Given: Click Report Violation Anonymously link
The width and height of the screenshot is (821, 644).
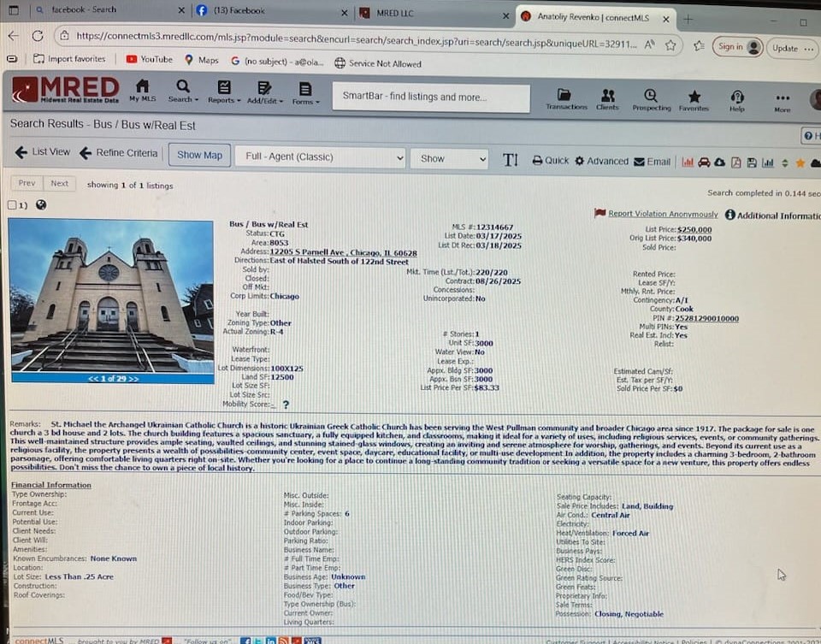Looking at the screenshot, I should [x=663, y=214].
